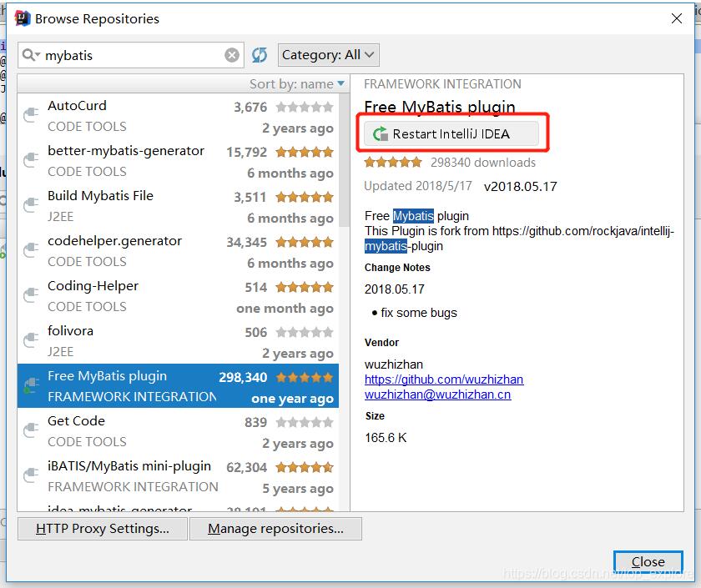Select the iBATIS/MyBatis mini-plugin row
701x588 pixels.
pos(178,477)
